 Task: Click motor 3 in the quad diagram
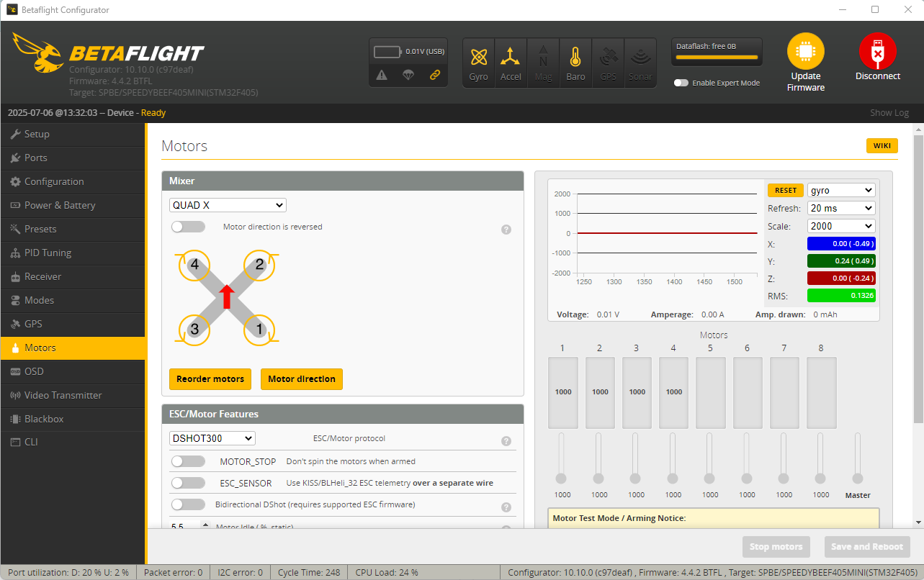point(194,329)
